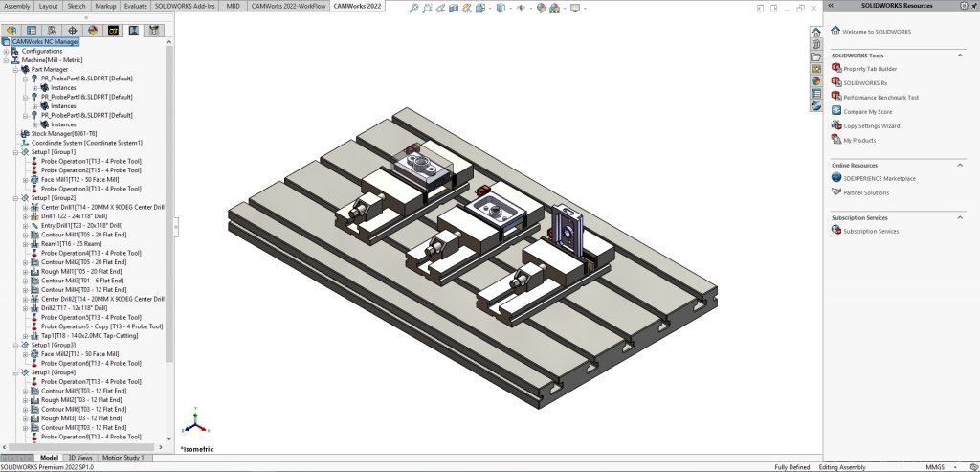Open the CAMWorks operation tree tab icon
The image size is (980, 472).
coord(133,30)
